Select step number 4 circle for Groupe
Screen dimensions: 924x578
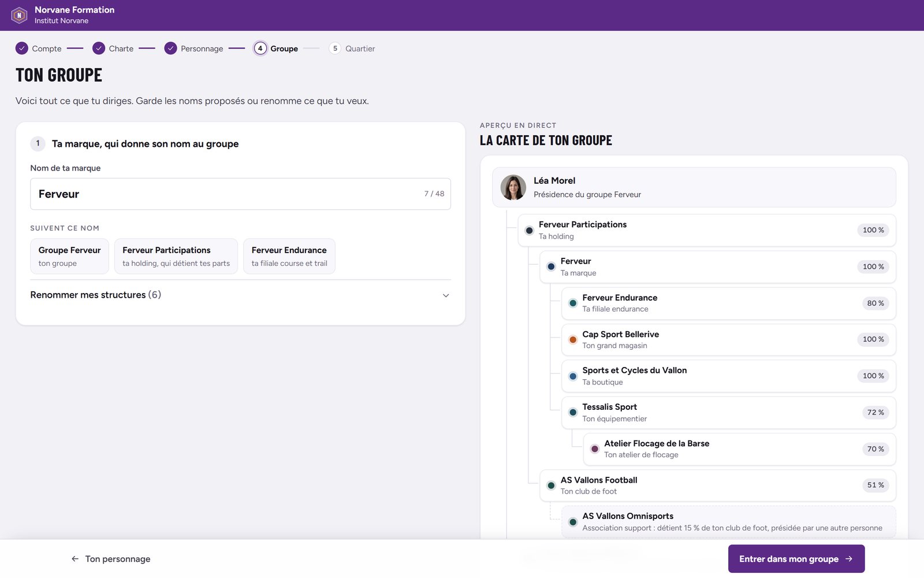pyautogui.click(x=260, y=49)
